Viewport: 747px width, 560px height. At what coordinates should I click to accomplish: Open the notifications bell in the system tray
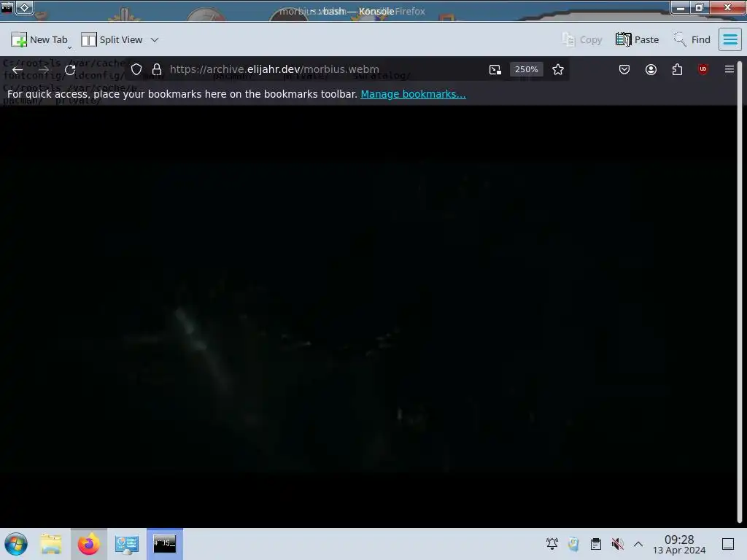click(552, 544)
